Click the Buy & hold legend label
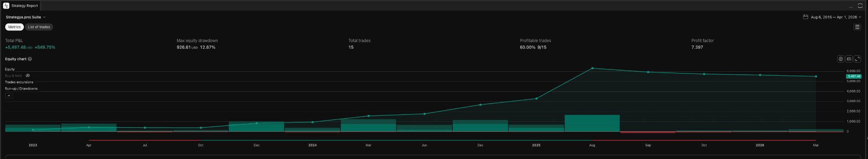Screen dimensions: 868x159 point(13,76)
